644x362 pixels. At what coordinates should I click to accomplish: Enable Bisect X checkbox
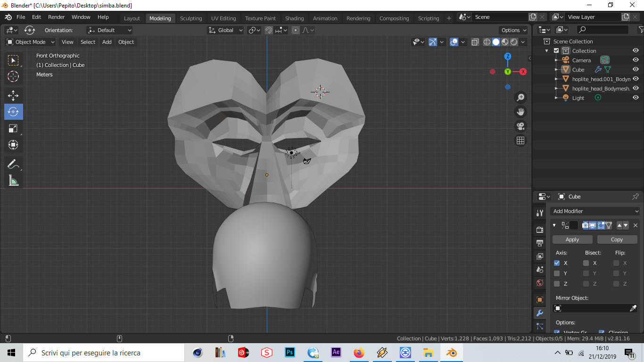[586, 263]
